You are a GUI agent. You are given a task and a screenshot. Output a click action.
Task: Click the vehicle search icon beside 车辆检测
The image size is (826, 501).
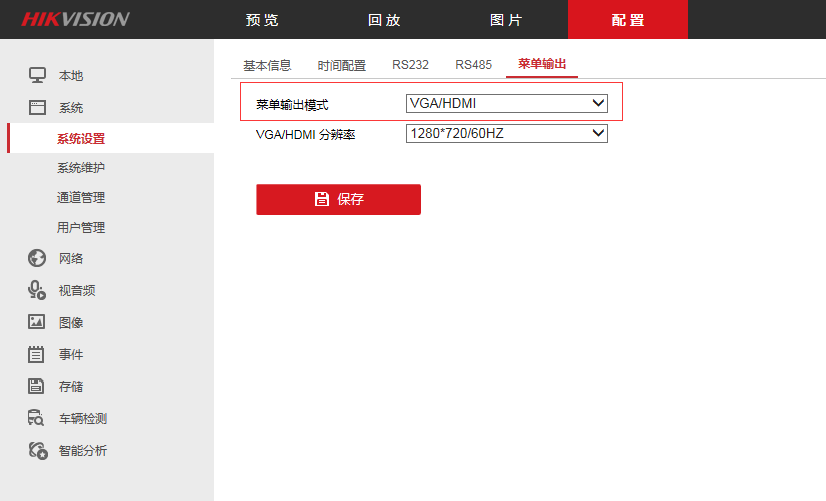37,418
